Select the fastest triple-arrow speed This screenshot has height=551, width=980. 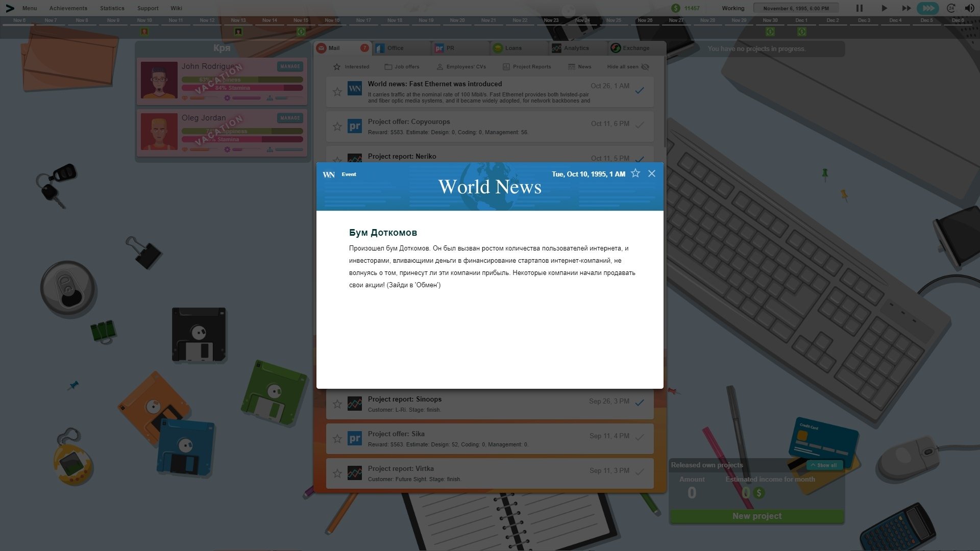coord(928,8)
